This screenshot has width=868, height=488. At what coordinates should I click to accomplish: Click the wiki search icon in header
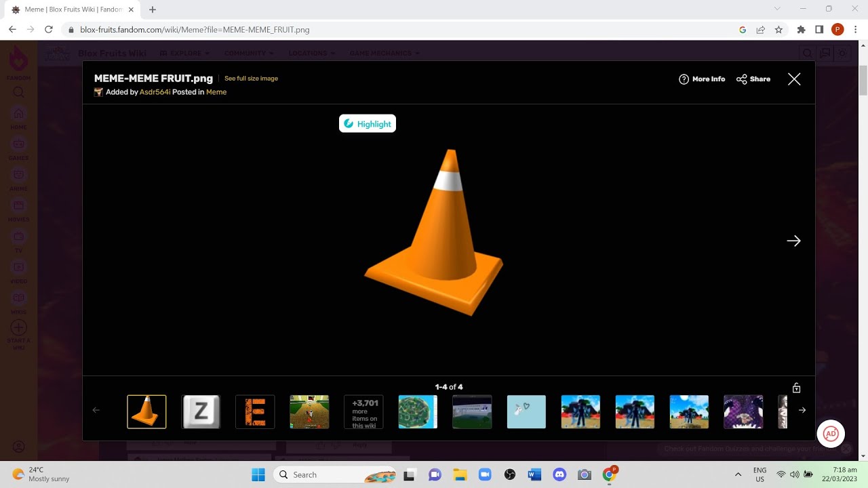tap(807, 54)
